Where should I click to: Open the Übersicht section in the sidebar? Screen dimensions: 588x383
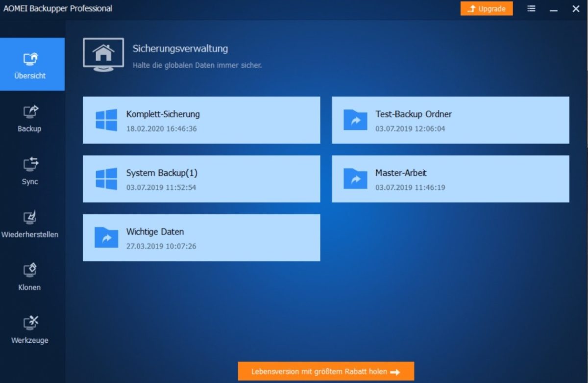pos(29,59)
